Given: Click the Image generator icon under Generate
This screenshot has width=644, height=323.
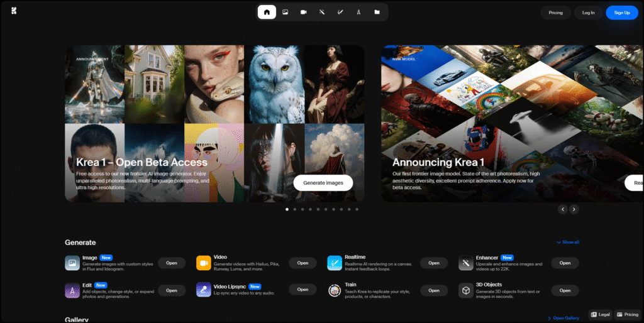Looking at the screenshot, I should click(72, 263).
